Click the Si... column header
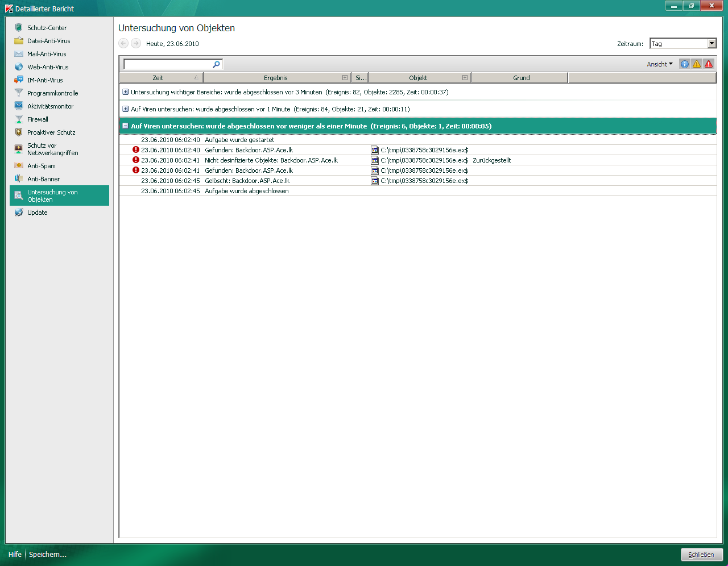 pyautogui.click(x=360, y=78)
